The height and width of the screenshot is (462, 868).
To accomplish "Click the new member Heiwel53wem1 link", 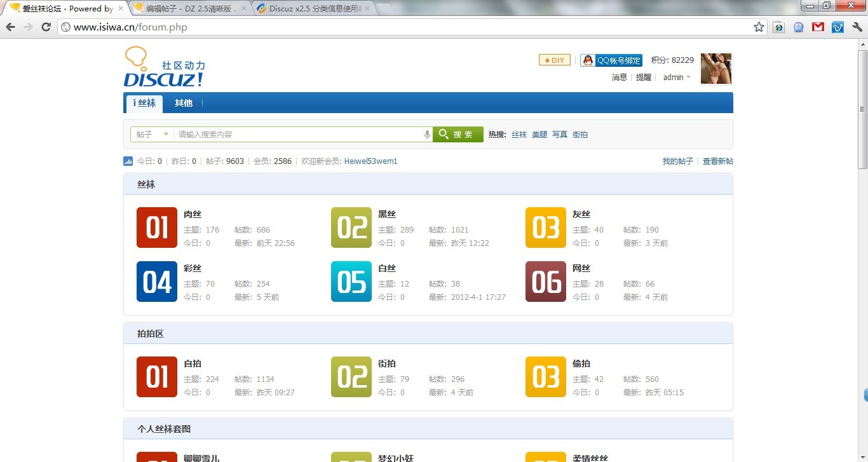I will pyautogui.click(x=370, y=161).
